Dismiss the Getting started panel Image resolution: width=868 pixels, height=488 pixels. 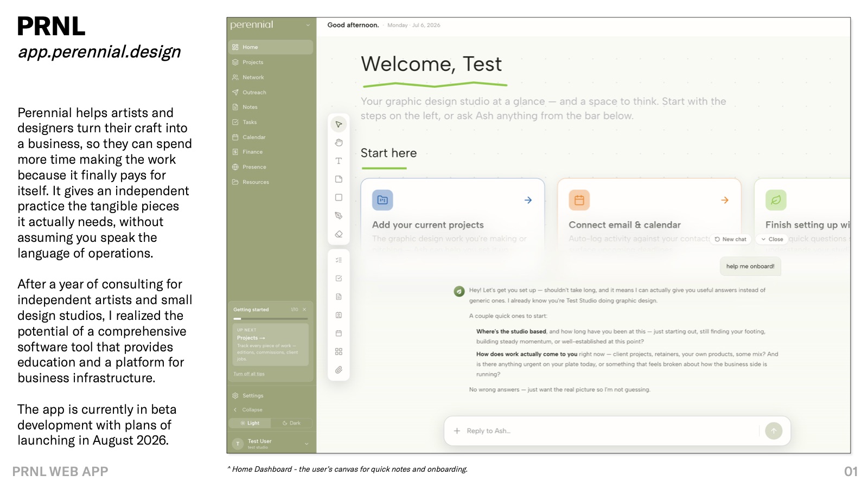[x=304, y=310]
